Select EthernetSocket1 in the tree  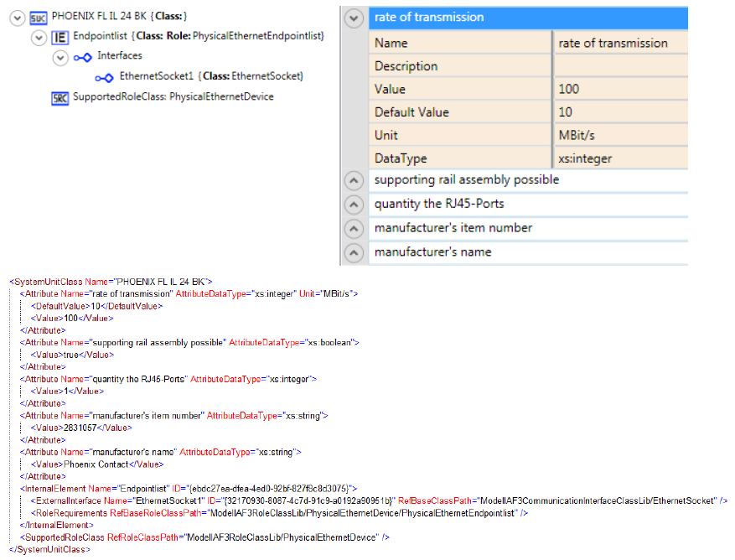click(x=210, y=76)
